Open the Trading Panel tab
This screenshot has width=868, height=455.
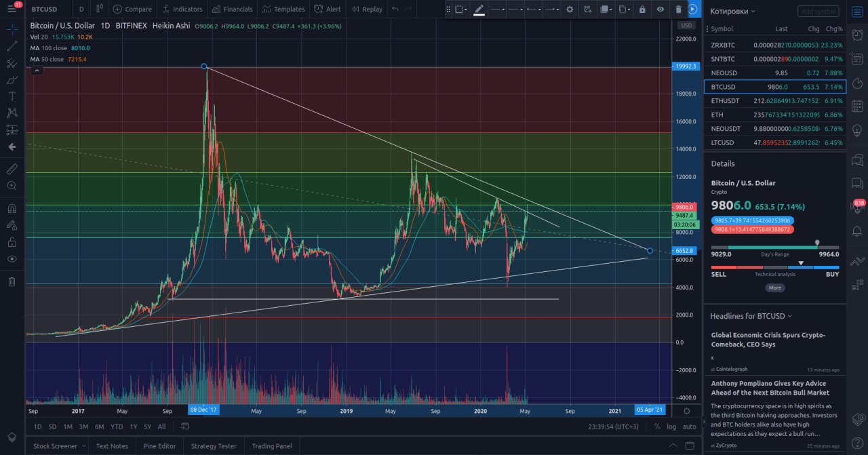click(x=272, y=446)
